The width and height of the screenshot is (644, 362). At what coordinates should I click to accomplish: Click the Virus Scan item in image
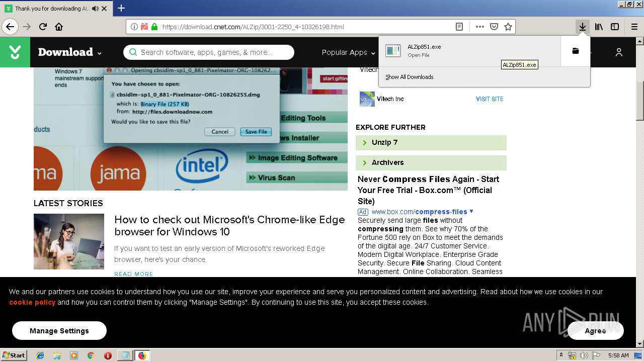297,178
